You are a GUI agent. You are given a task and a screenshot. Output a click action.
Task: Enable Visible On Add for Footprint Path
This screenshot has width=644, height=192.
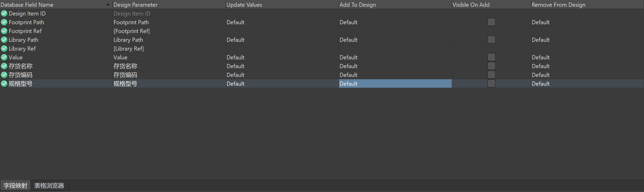(x=491, y=22)
